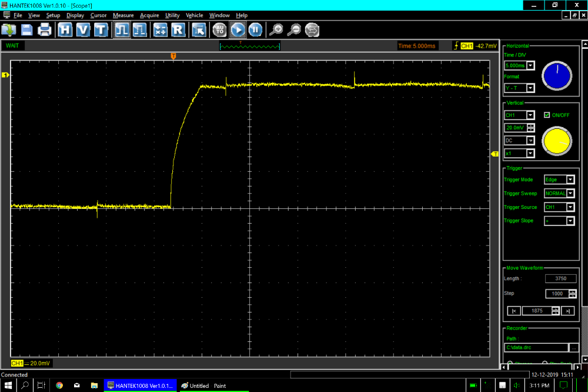Click the recorder path browse button

point(574,348)
